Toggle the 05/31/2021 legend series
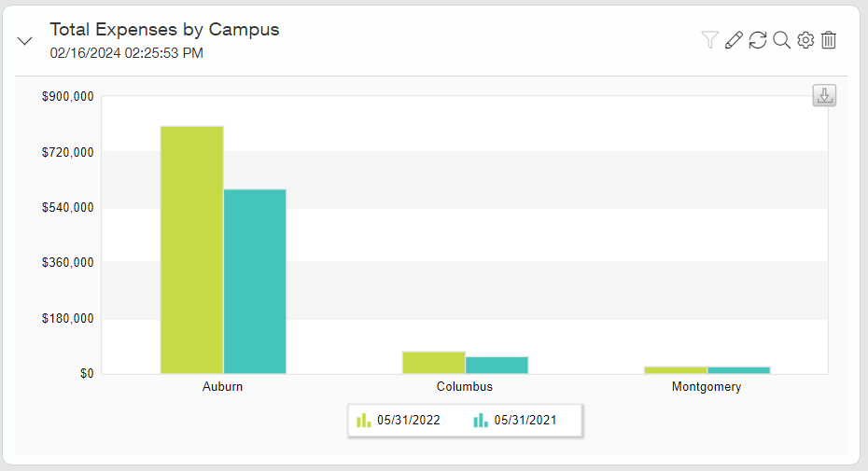The image size is (868, 471). point(515,421)
